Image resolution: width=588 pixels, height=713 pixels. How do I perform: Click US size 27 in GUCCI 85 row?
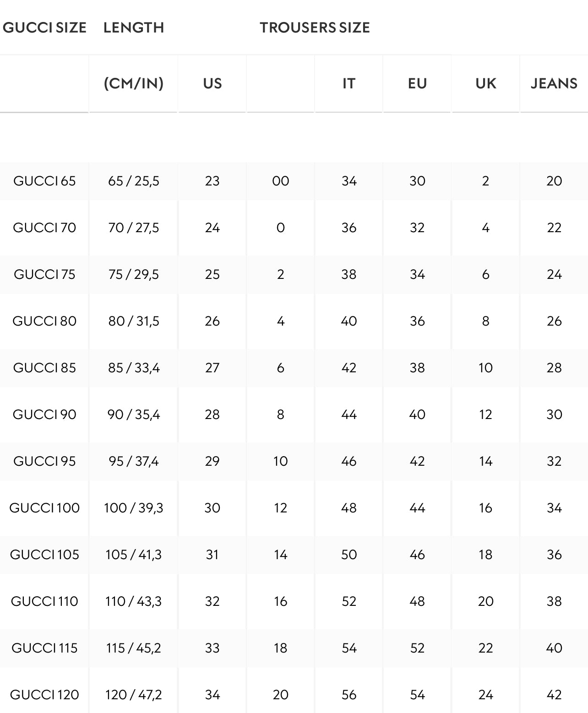pyautogui.click(x=212, y=368)
